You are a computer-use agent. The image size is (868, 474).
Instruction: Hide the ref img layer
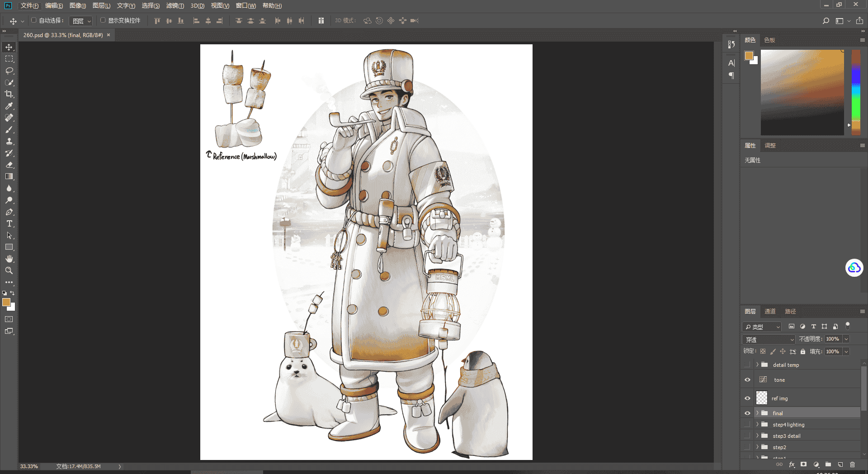pos(747,398)
